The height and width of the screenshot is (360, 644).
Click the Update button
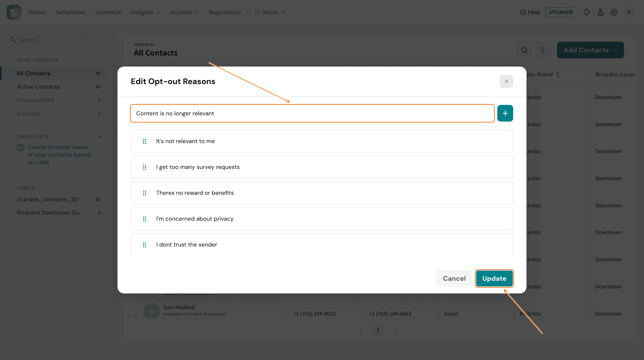[x=494, y=278]
